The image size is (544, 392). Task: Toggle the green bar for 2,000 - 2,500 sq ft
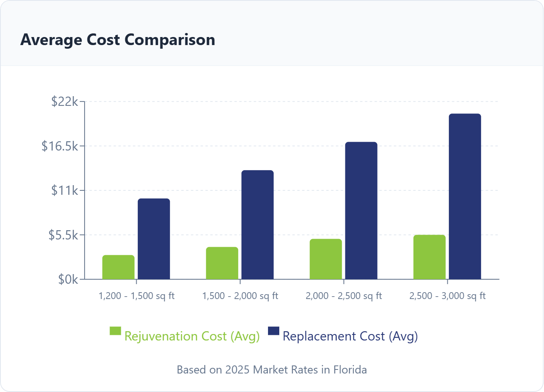pyautogui.click(x=326, y=258)
